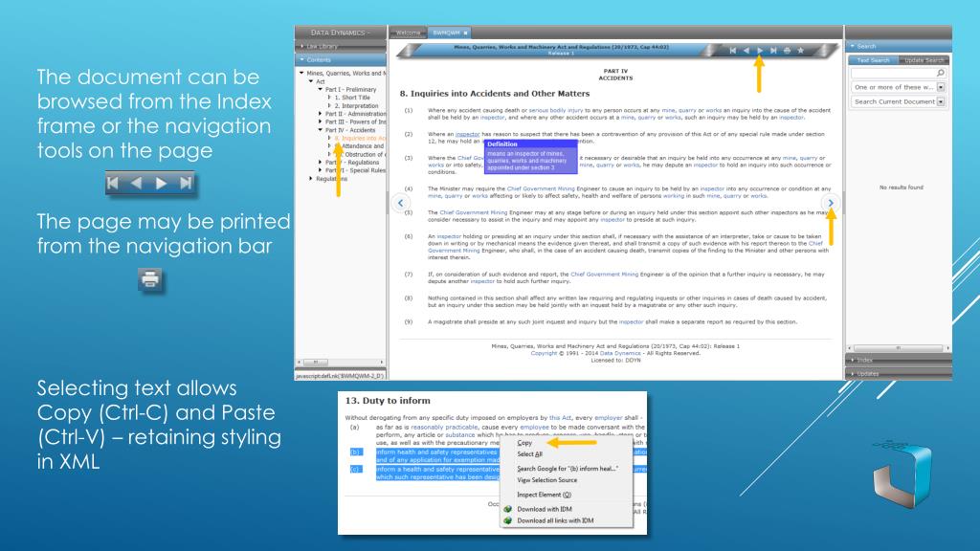Go to next page in document toolbar

coord(760,51)
